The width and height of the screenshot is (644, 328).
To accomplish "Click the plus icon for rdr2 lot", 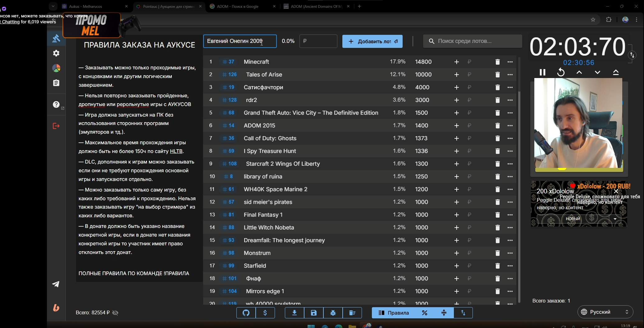I will click(x=456, y=100).
